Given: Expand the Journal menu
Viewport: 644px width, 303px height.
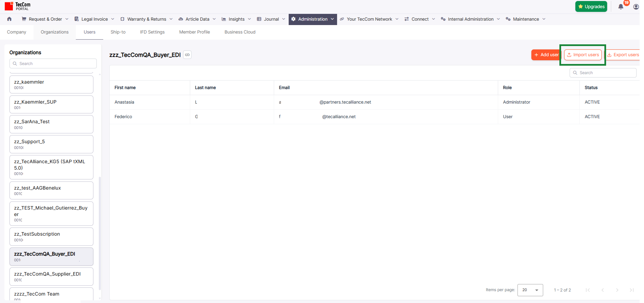Looking at the screenshot, I should point(271,19).
